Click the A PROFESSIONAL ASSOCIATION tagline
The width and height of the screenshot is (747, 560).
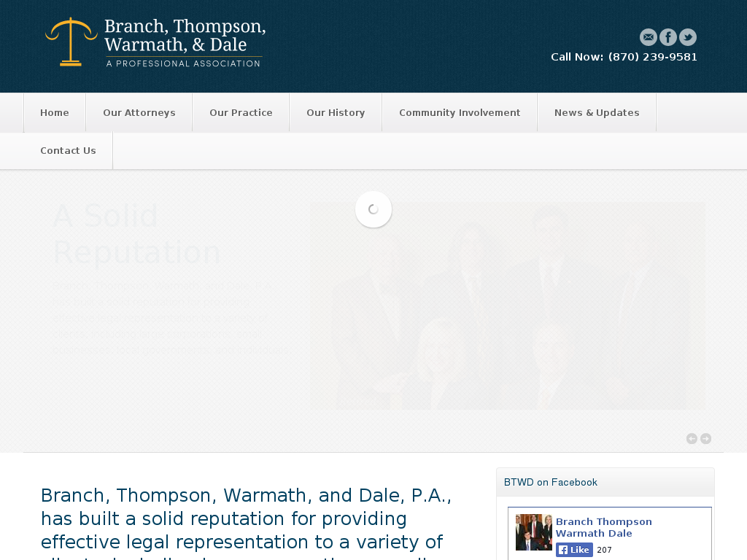183,64
